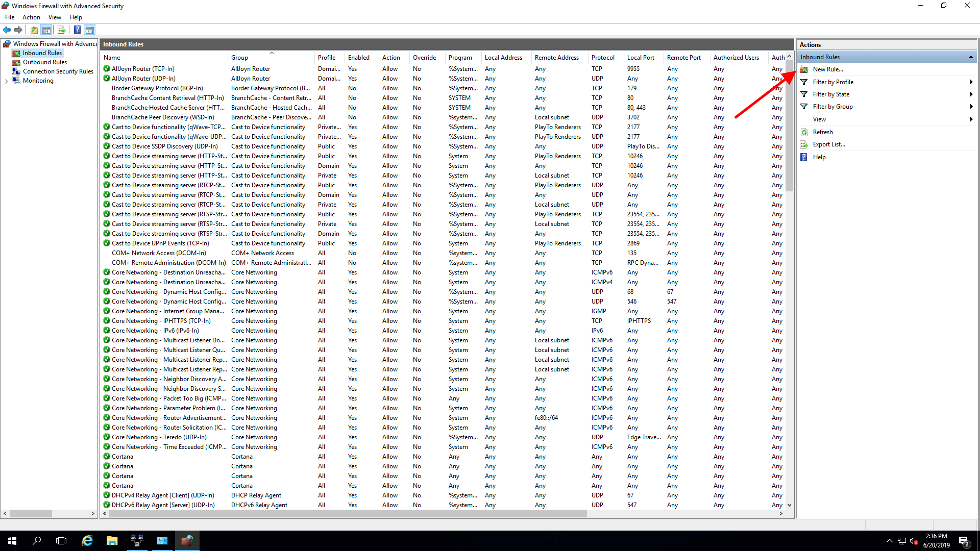Image resolution: width=980 pixels, height=551 pixels.
Task: Click the Help toolbar icon
Action: pos(77,30)
